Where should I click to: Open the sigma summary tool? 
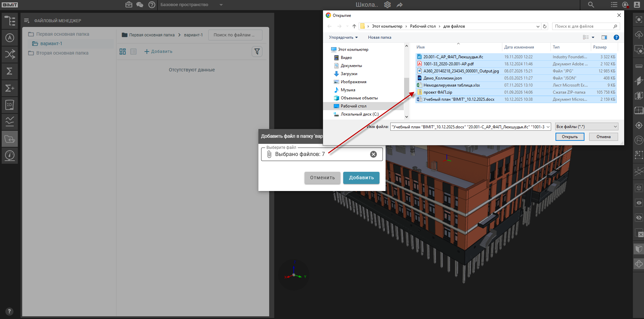(x=10, y=71)
